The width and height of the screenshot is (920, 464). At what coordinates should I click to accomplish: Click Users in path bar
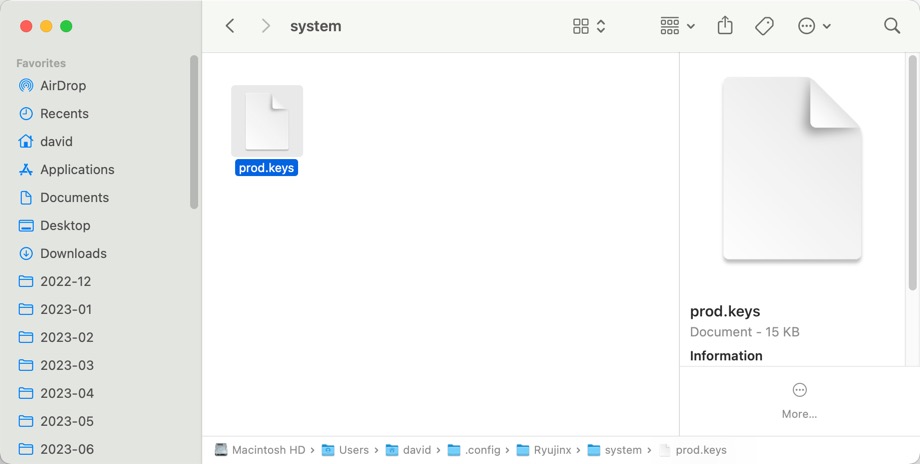click(x=345, y=450)
